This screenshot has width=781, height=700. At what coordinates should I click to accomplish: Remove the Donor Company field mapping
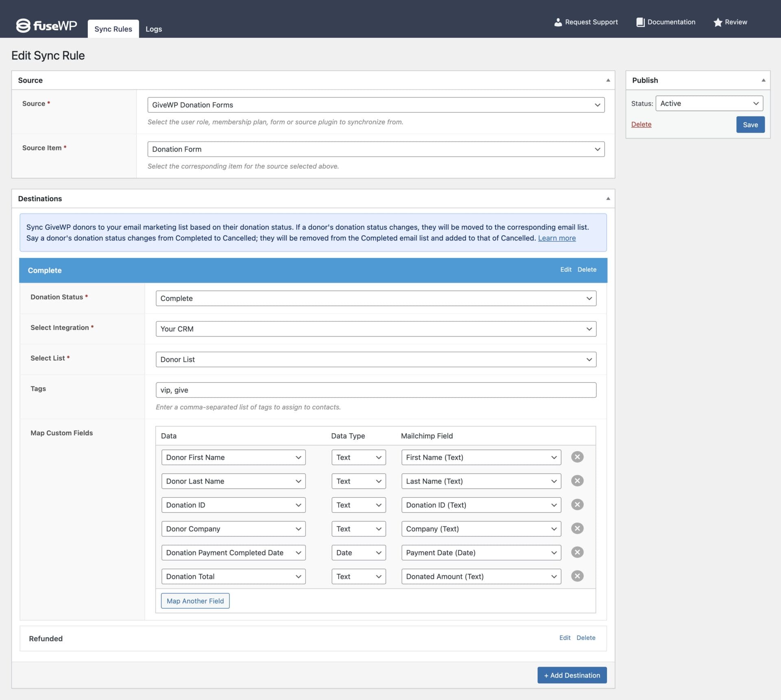[x=577, y=528]
